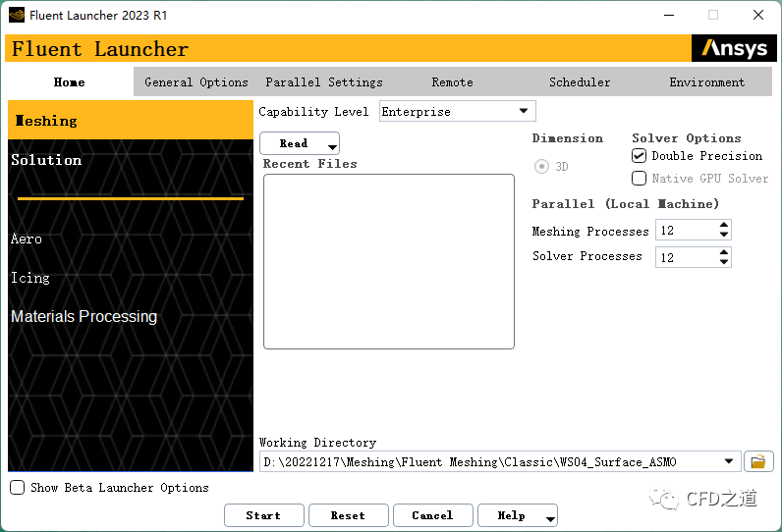Open the Capability Level Enterprise dropdown
Viewport: 782px width, 532px height.
coord(458,111)
